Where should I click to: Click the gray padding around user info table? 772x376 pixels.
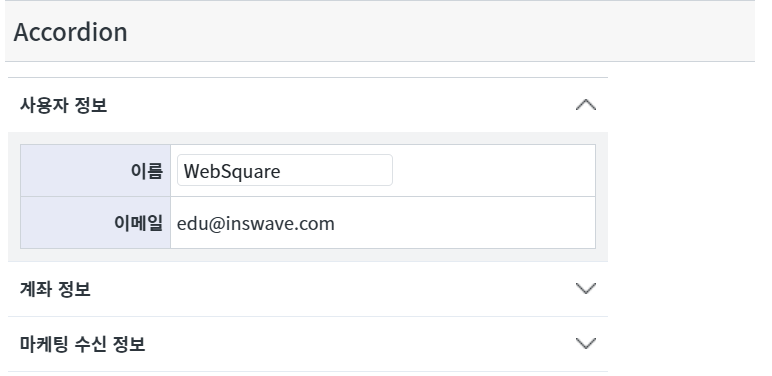(x=308, y=255)
